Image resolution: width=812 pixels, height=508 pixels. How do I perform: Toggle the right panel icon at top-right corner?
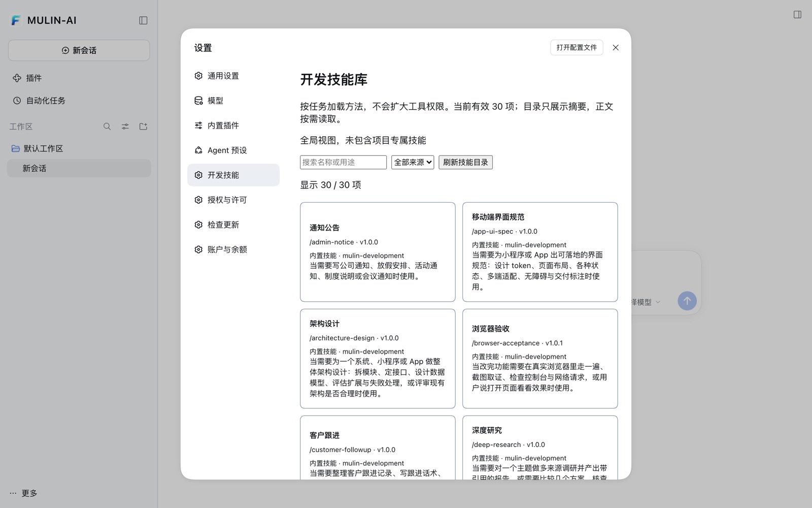797,15
